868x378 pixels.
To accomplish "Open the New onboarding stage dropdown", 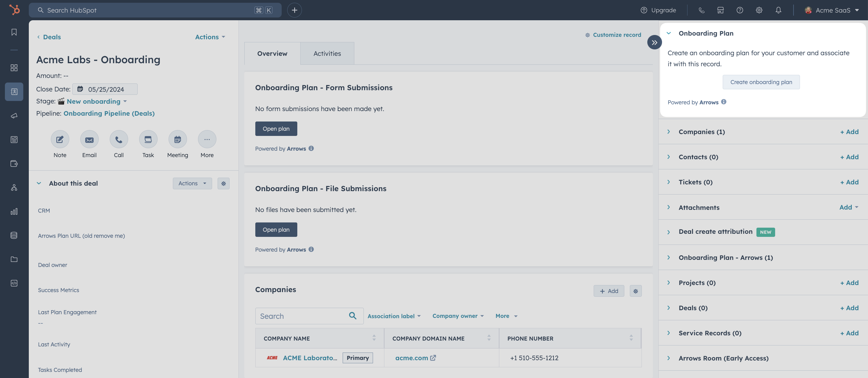I will pyautogui.click(x=96, y=101).
